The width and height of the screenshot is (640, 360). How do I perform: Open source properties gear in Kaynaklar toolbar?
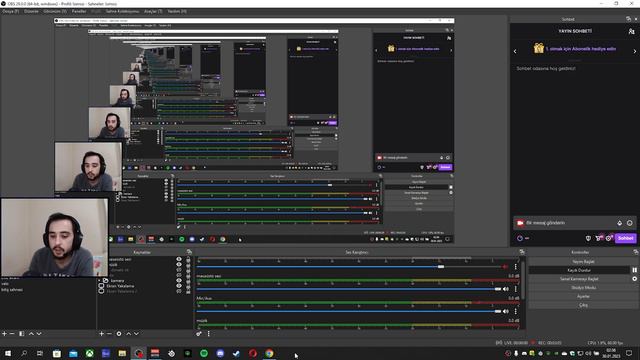click(x=119, y=333)
